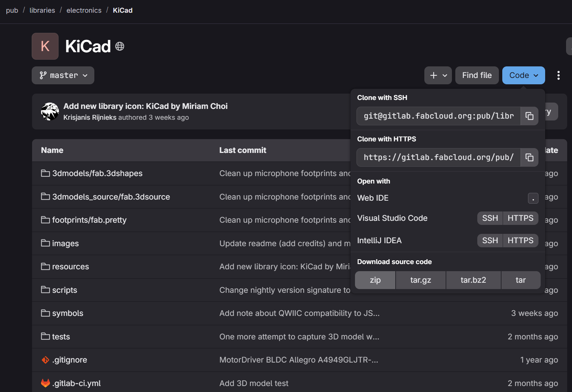
Task: Open in IntelliJ IDEA via HTTPS
Action: pyautogui.click(x=520, y=241)
